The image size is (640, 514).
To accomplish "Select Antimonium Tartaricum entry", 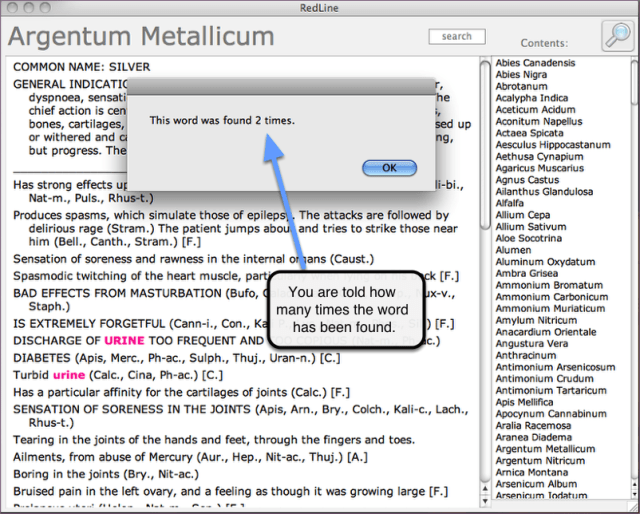I will tap(551, 391).
